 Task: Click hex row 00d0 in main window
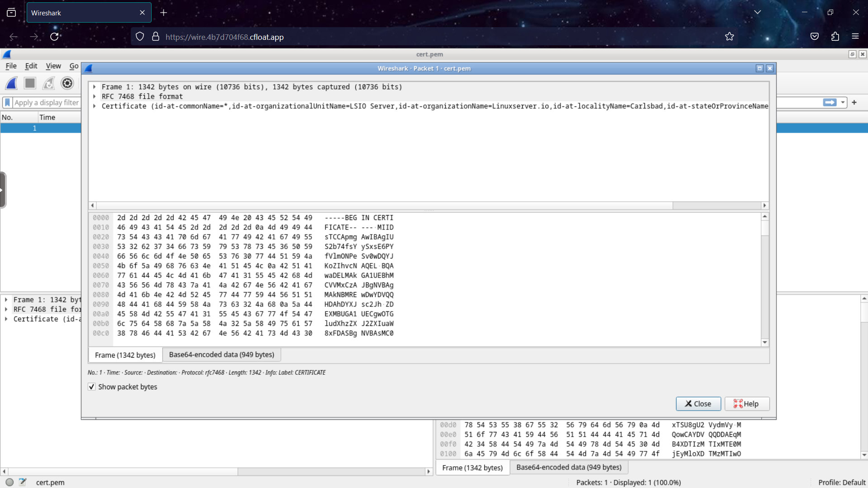(x=590, y=425)
